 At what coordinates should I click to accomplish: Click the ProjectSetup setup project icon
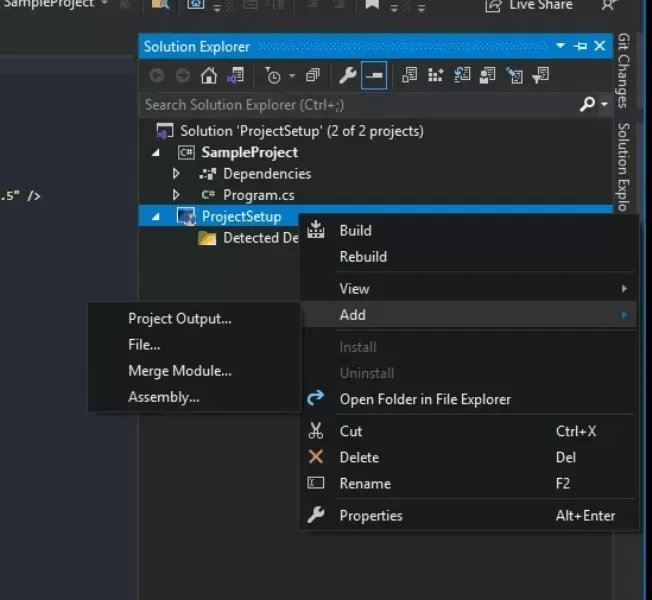186,216
